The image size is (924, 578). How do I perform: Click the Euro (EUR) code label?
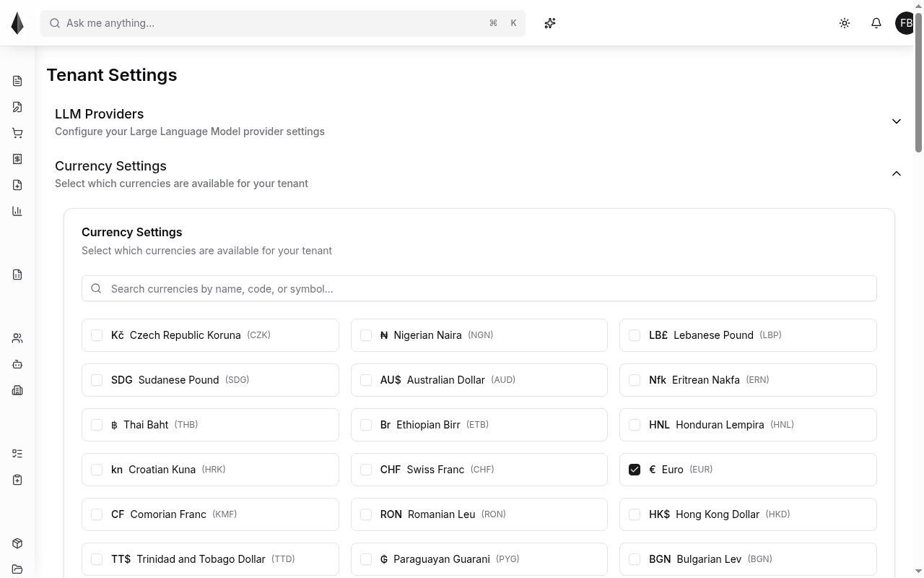coord(701,470)
